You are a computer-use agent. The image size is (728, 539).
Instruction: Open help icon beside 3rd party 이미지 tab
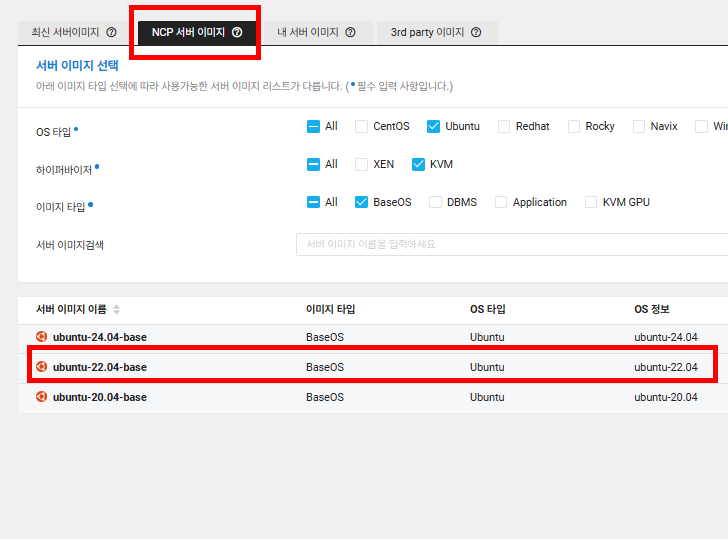tap(476, 32)
